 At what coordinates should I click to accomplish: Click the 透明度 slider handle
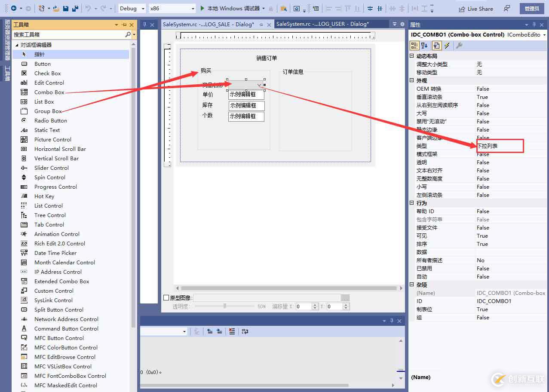[224, 306]
